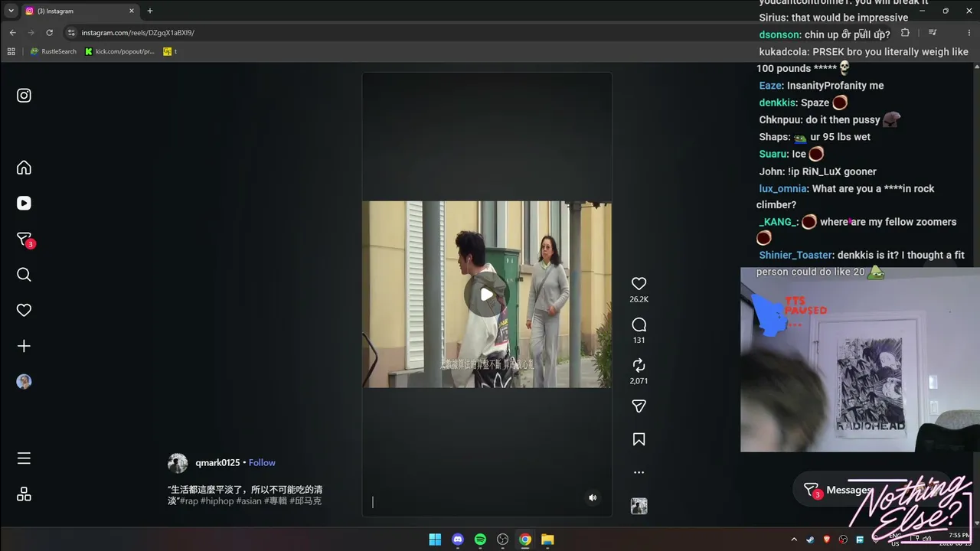Open the profile avatar in the sidebar
The image size is (980, 551).
pyautogui.click(x=24, y=382)
